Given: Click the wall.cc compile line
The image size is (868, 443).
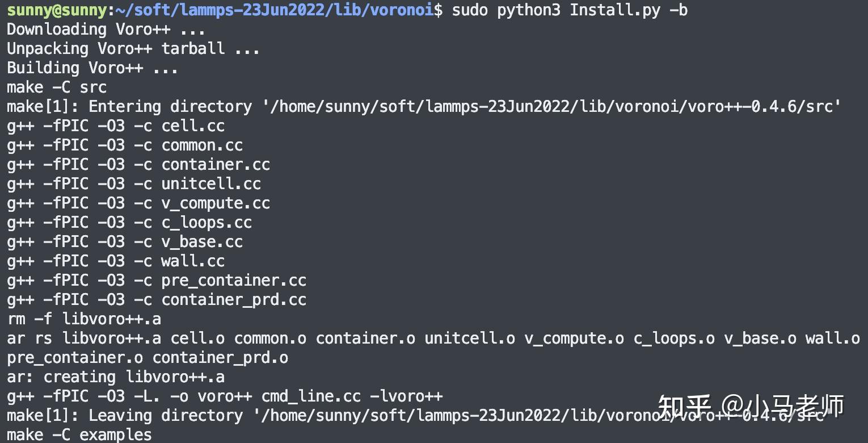Looking at the screenshot, I should click(x=116, y=261).
